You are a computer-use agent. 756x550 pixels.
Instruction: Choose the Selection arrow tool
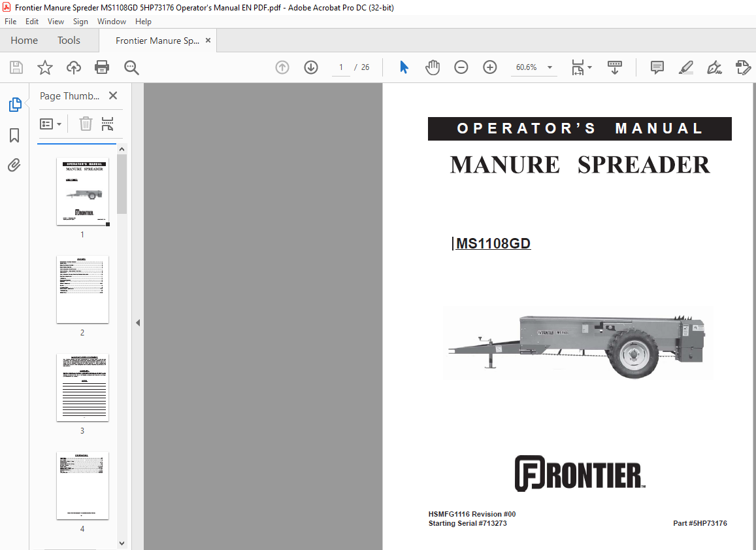404,67
